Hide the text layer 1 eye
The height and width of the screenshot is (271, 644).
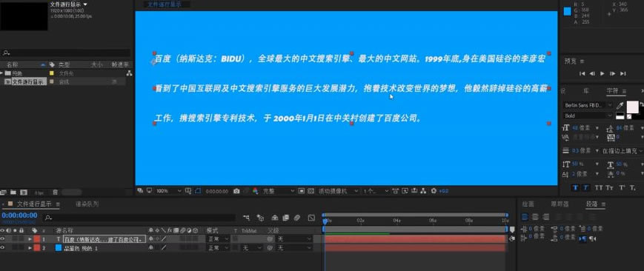click(2, 238)
